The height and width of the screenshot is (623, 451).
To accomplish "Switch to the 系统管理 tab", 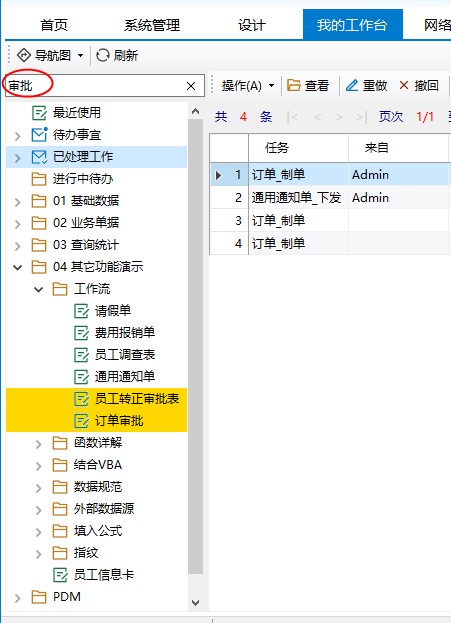I will [152, 25].
